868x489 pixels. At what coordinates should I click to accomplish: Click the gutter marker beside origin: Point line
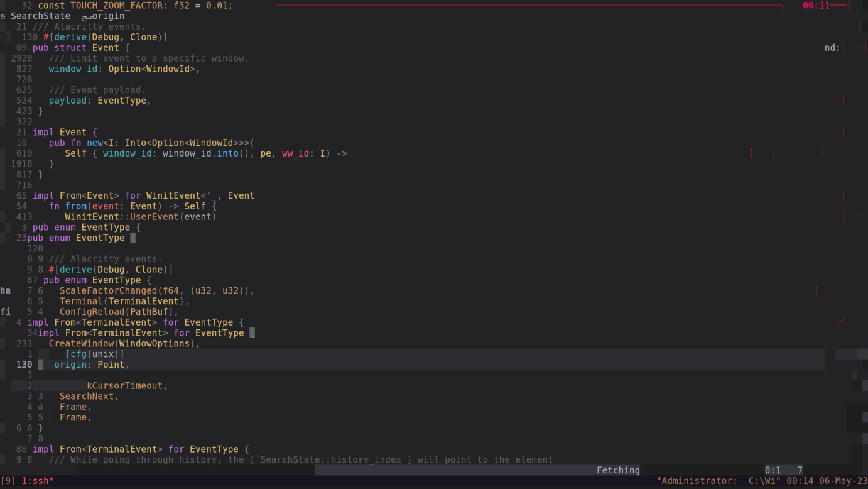(x=40, y=365)
